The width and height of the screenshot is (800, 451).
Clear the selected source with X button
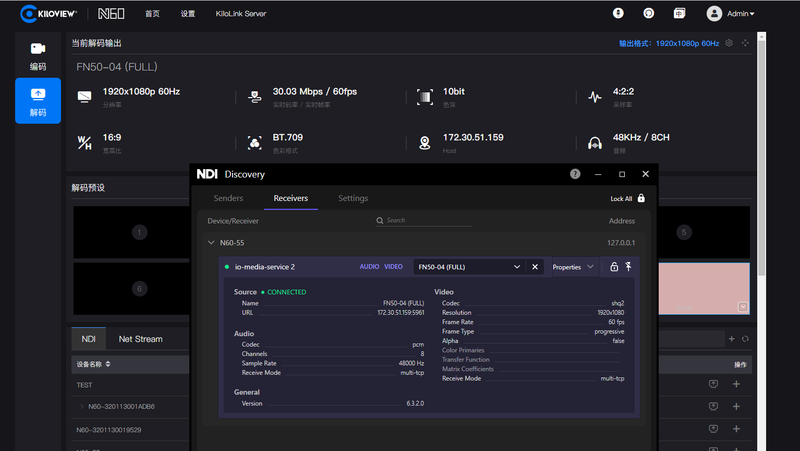535,267
